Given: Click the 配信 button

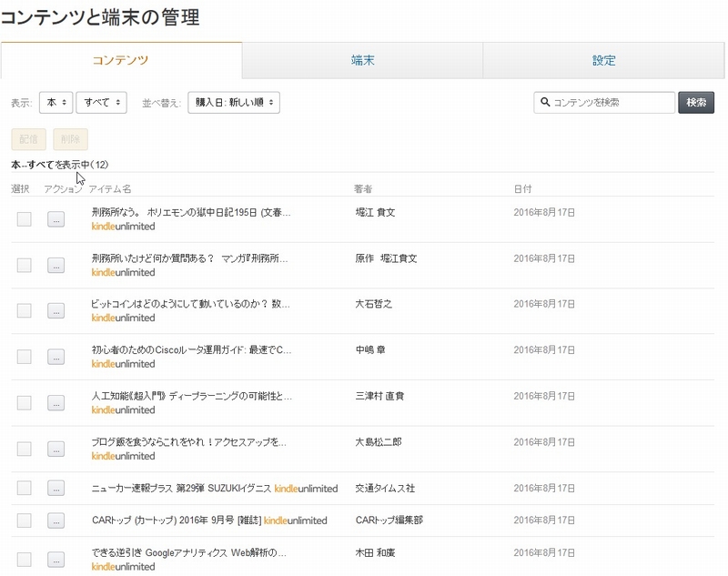Looking at the screenshot, I should point(29,139).
